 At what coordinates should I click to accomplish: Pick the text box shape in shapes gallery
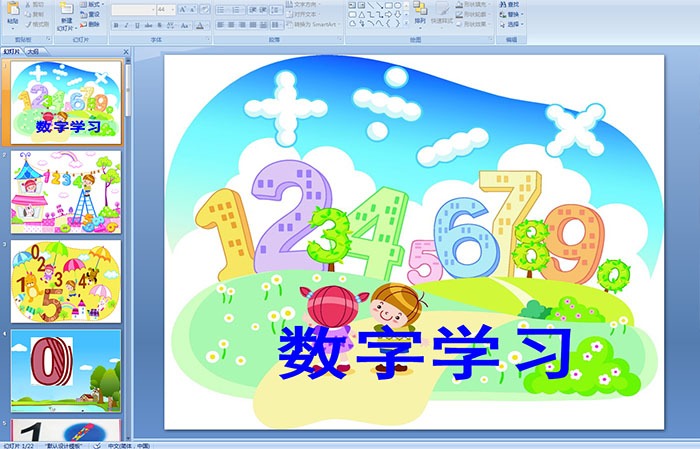(352, 5)
